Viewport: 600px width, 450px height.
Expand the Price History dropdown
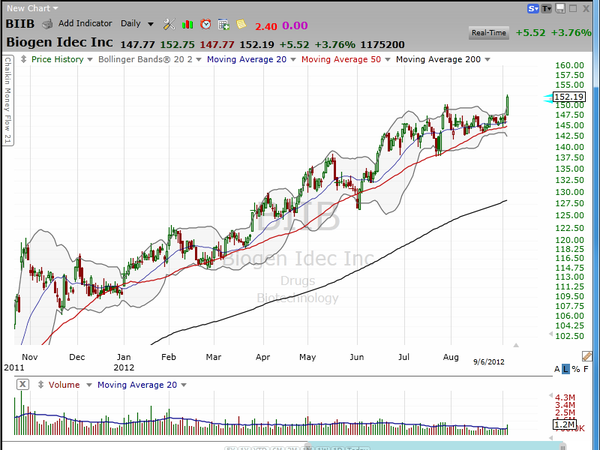click(x=90, y=60)
